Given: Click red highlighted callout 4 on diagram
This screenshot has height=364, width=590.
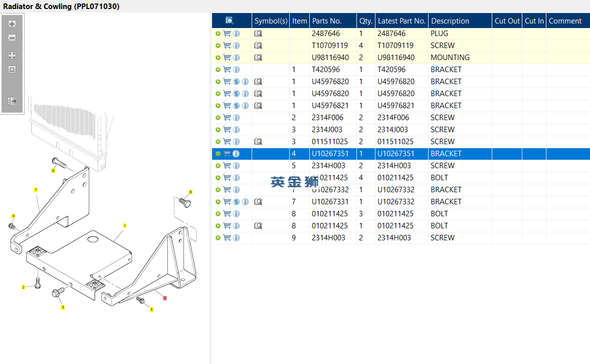Looking at the screenshot, I should coord(165,298).
